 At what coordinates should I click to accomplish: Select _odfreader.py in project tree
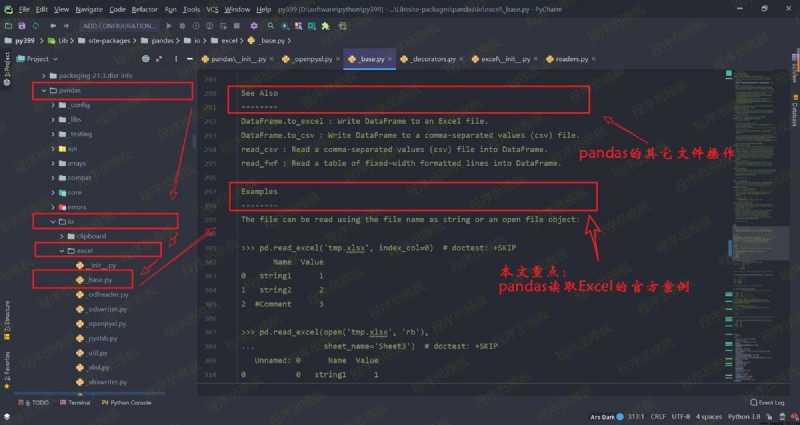click(102, 294)
